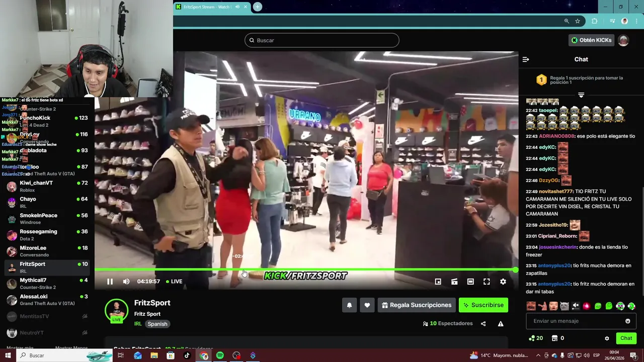
Task: Click novitashet777 username in chat
Action: tap(556, 192)
